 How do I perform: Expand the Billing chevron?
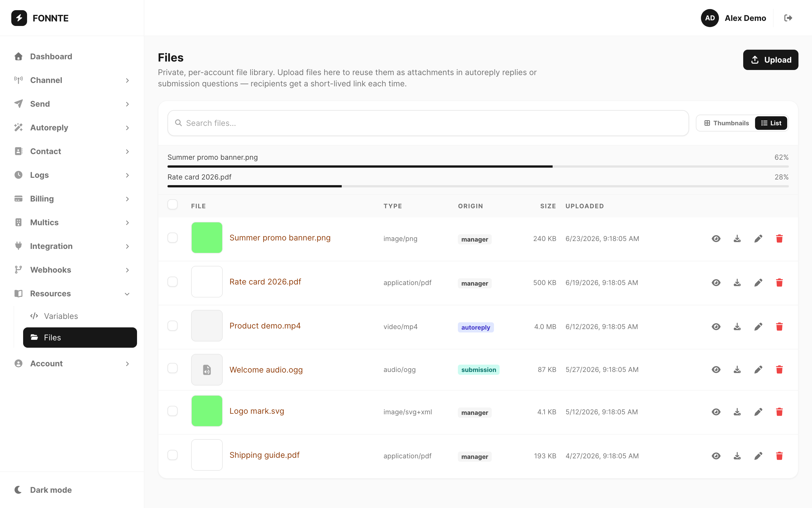click(x=127, y=199)
